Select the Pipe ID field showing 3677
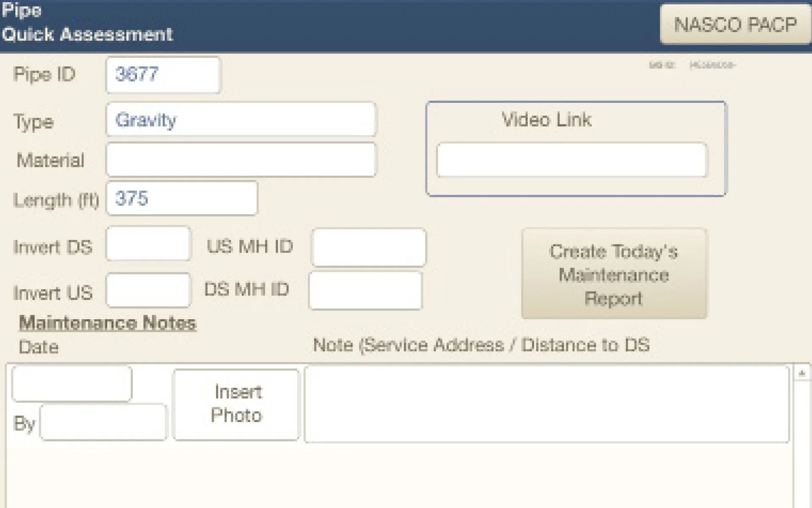The width and height of the screenshot is (812, 508). click(x=163, y=75)
